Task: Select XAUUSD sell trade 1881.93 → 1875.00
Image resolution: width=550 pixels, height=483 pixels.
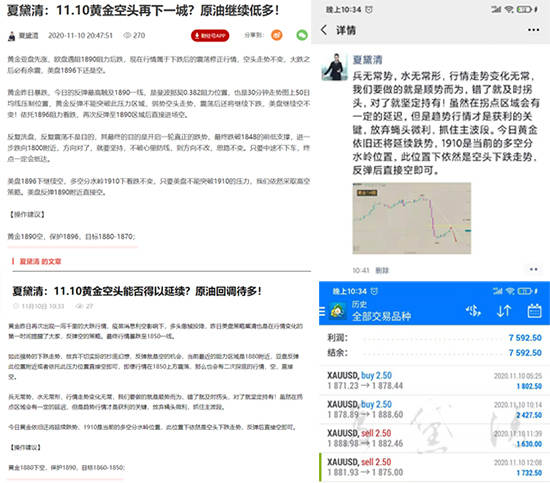Action: [x=434, y=467]
